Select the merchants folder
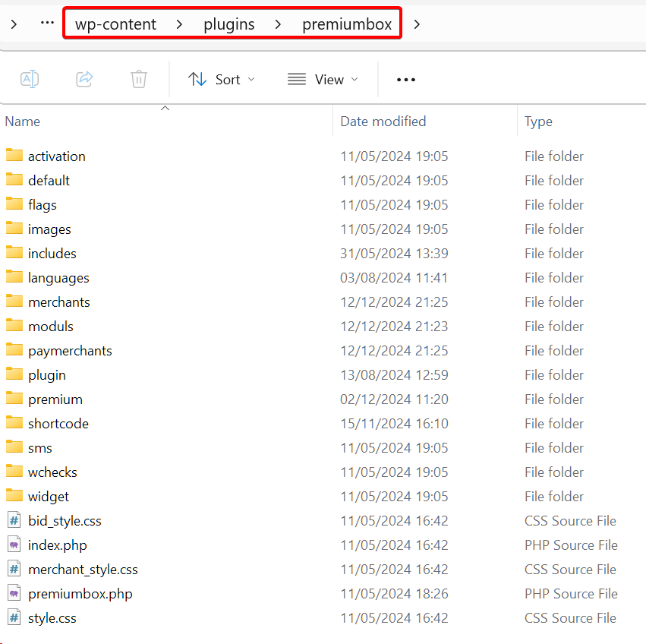Image resolution: width=646 pixels, height=644 pixels. 58,301
